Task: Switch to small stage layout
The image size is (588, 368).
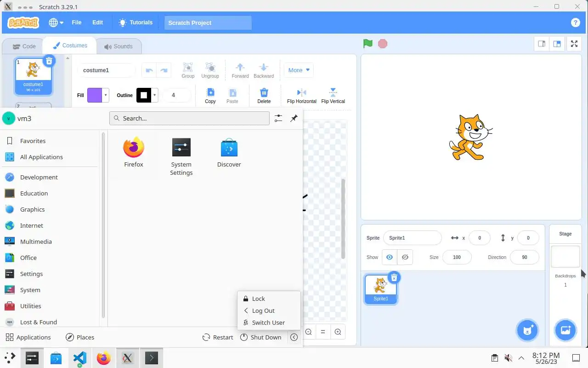Action: (x=542, y=44)
